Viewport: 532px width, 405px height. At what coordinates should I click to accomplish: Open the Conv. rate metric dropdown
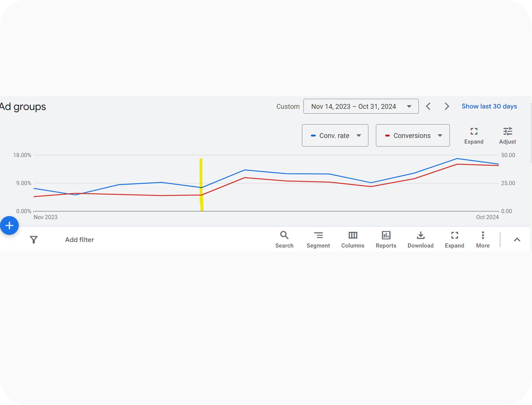click(x=335, y=135)
